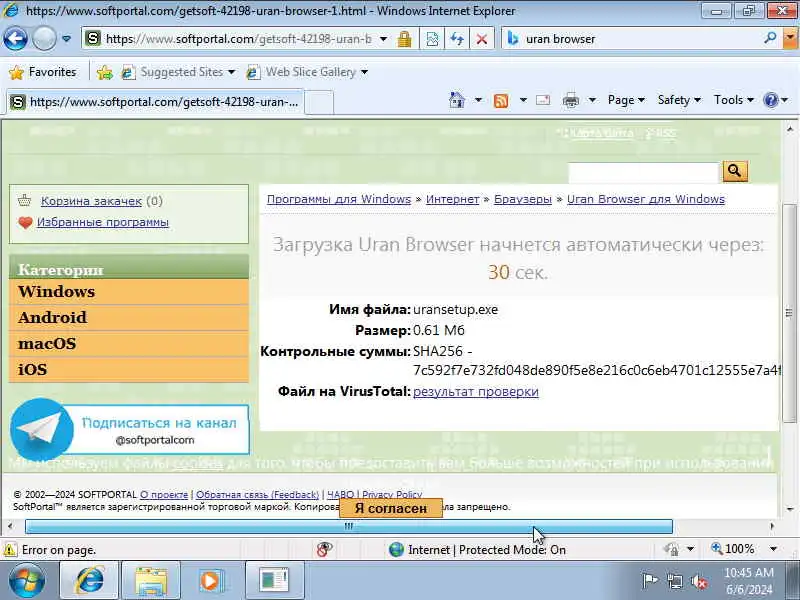The width and height of the screenshot is (800, 600).
Task: Open результат проверки VirusTotal link
Action: [x=476, y=391]
